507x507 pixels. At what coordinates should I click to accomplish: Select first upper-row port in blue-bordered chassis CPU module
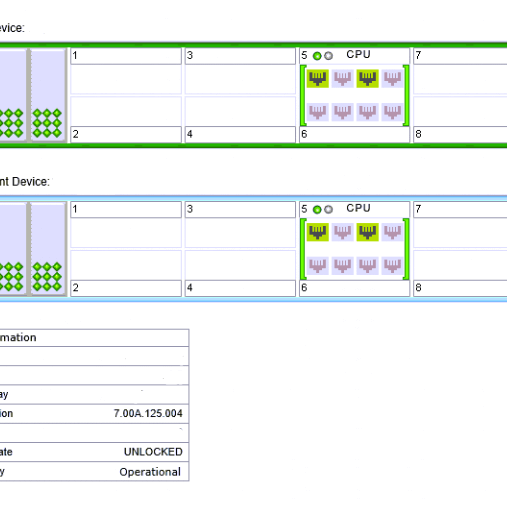pyautogui.click(x=317, y=232)
